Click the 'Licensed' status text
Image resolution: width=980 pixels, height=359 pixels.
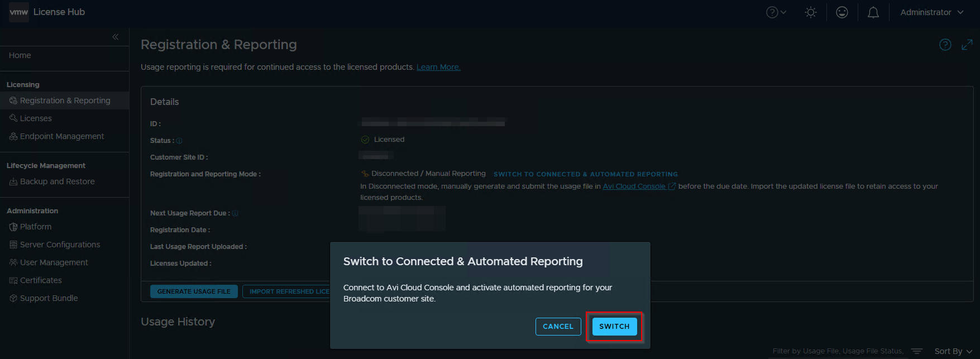(x=389, y=140)
